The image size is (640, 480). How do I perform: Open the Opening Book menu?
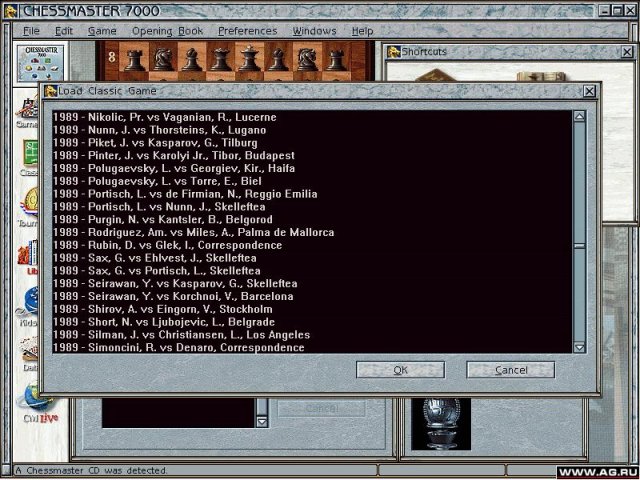pyautogui.click(x=167, y=31)
